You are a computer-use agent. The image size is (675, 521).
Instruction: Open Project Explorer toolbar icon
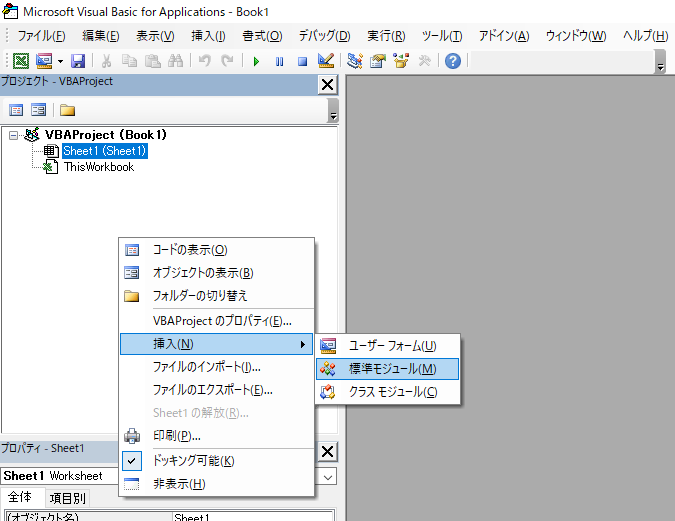355,61
